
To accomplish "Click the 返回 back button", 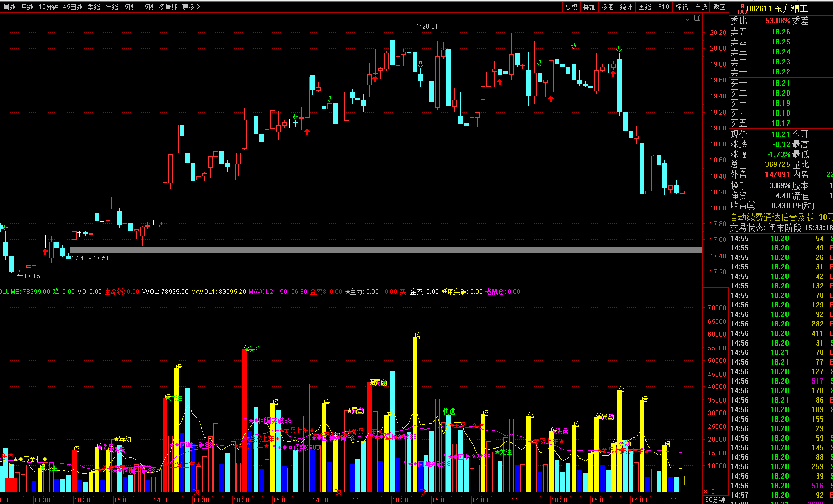I will pyautogui.click(x=719, y=7).
